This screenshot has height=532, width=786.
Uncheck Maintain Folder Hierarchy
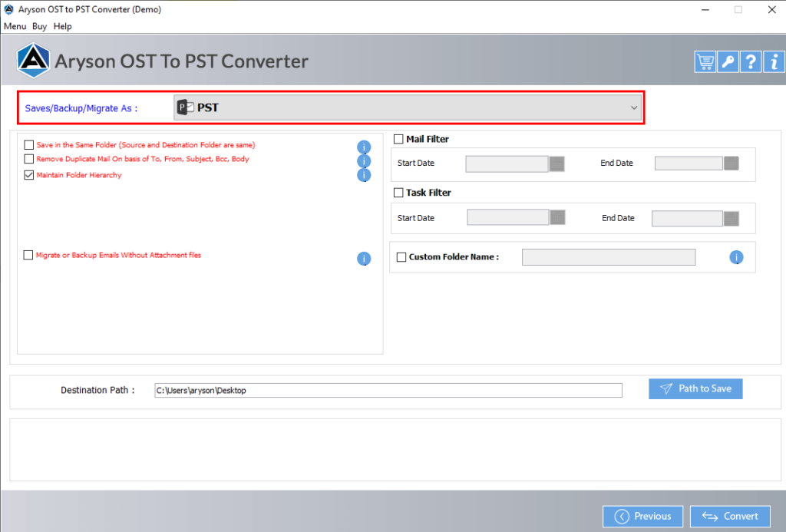[29, 175]
